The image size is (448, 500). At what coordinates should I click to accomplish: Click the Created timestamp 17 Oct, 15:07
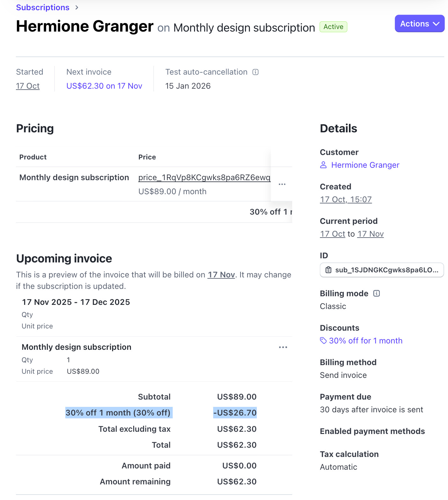point(346,199)
